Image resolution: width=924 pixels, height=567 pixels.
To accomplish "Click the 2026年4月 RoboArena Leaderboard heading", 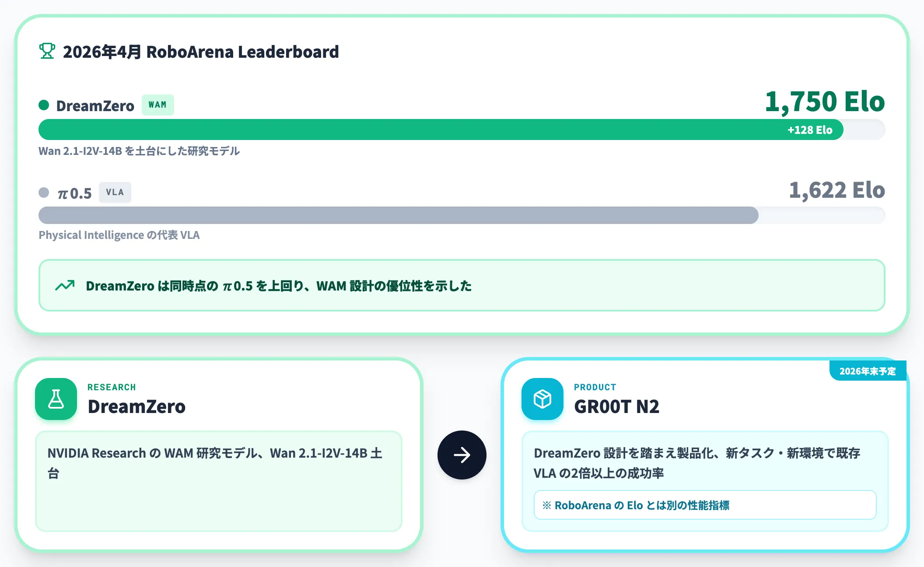I will pos(201,52).
